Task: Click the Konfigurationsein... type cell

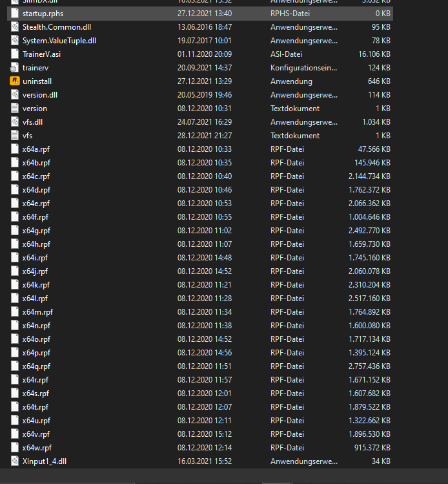Action: (x=303, y=68)
